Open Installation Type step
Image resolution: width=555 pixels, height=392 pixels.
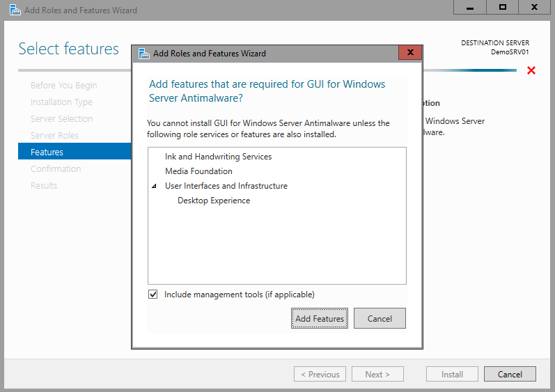pyautogui.click(x=61, y=102)
